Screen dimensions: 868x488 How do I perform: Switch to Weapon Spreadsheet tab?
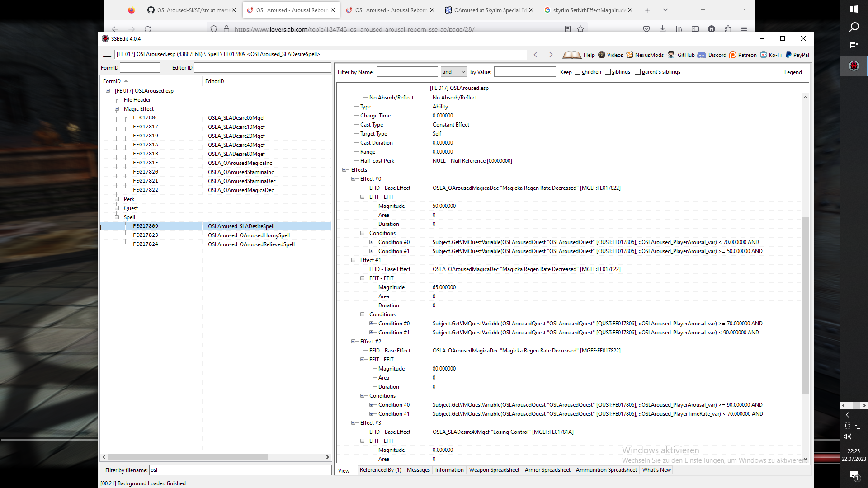tap(494, 470)
